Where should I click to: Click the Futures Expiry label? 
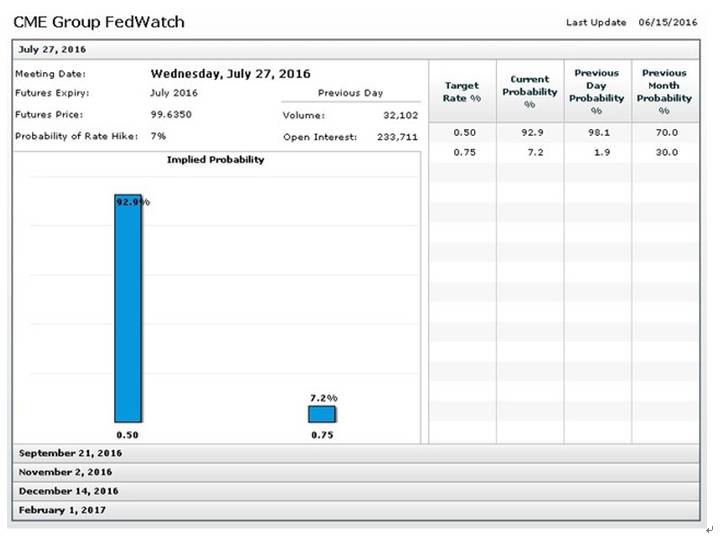click(52, 93)
